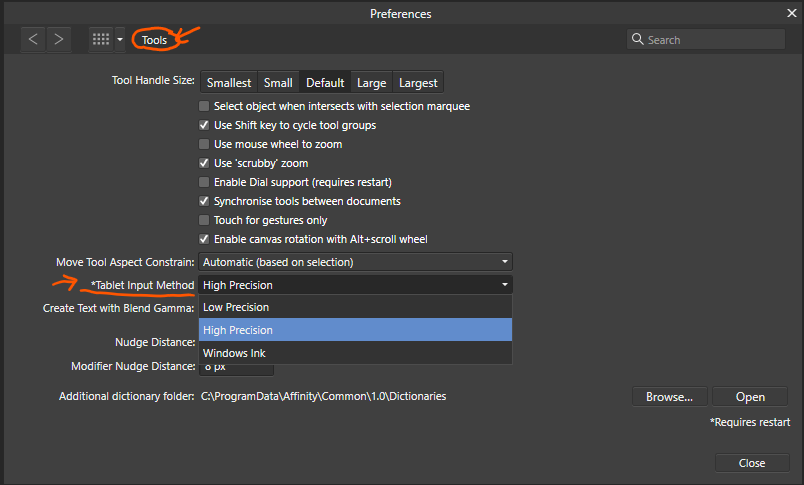Toggle 'Enable Dial support' checkbox
The height and width of the screenshot is (485, 804).
pos(205,182)
